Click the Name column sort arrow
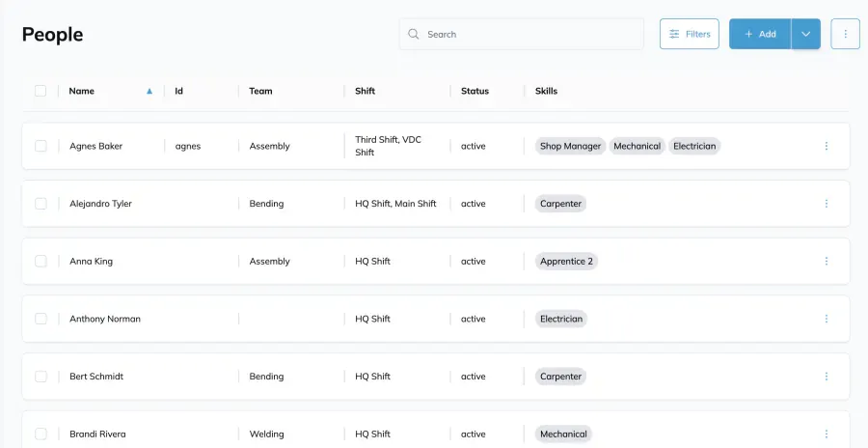Image resolution: width=868 pixels, height=448 pixels. point(149,91)
